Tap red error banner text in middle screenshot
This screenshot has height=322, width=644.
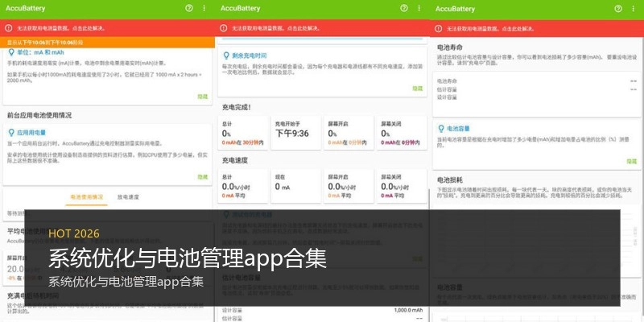[x=276, y=28]
